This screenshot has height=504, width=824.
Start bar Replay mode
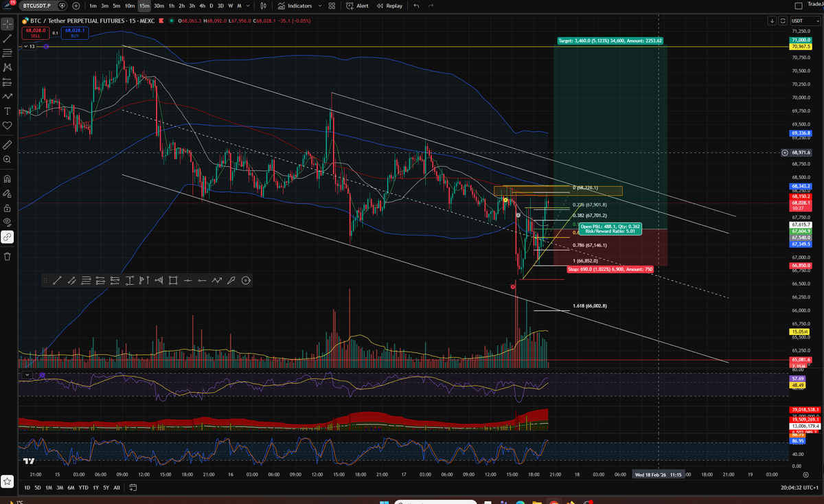(389, 5)
